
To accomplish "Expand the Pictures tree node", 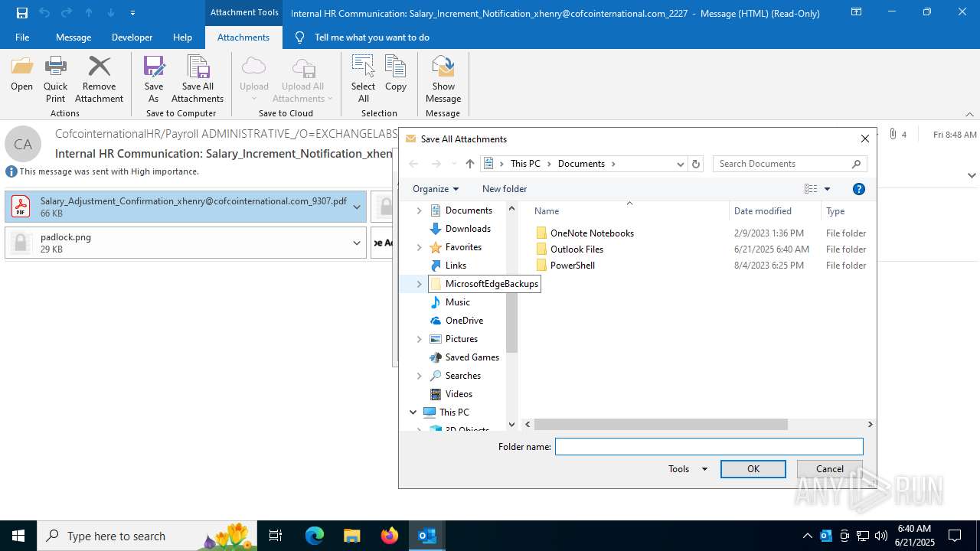I will click(419, 339).
